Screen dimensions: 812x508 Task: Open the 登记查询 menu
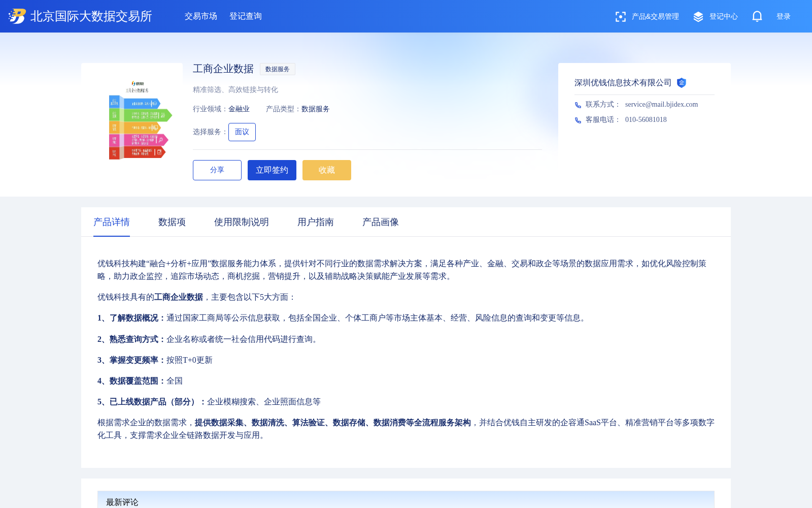pyautogui.click(x=246, y=16)
